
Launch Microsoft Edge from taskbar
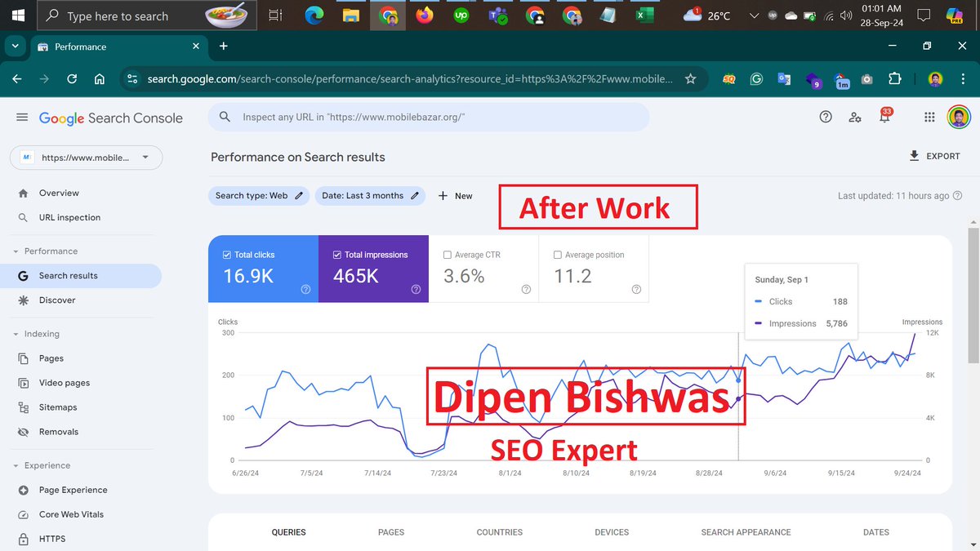pos(314,16)
